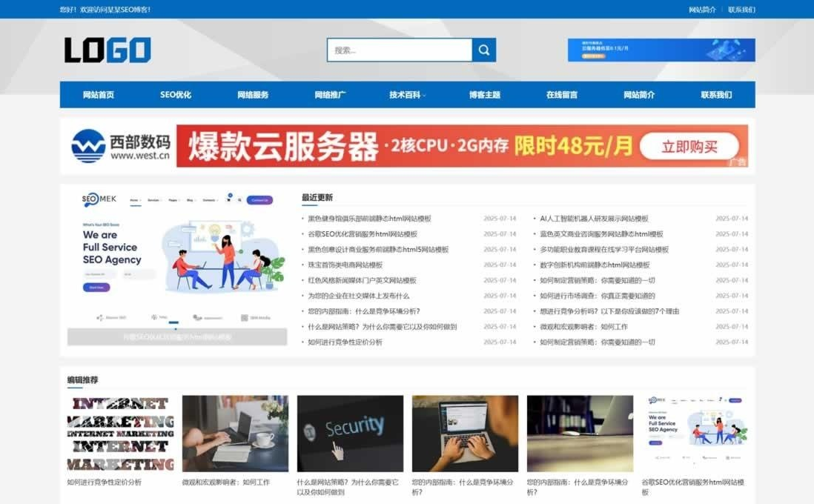Open 珠宝首饰类电商网站模板
Screen dimensions: 814x504
tap(345, 265)
